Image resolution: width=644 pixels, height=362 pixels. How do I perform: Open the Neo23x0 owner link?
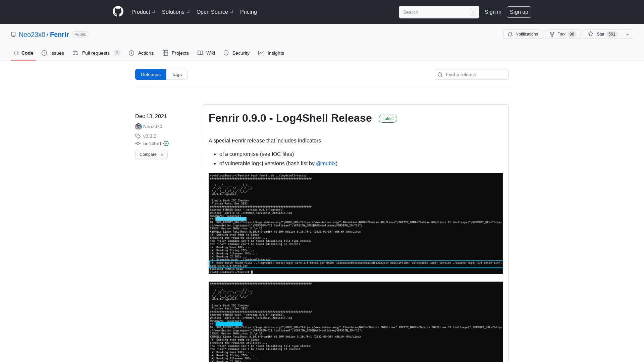(32, 35)
